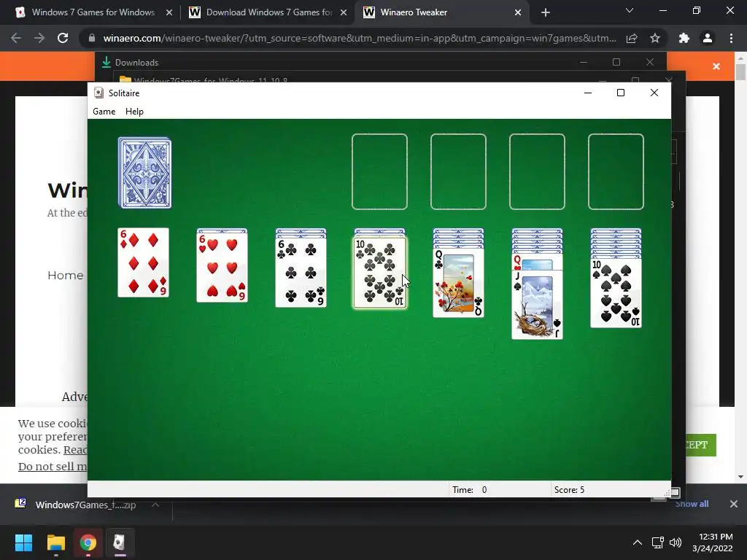Open File Explorer from taskbar
This screenshot has height=560, width=747.
55,542
